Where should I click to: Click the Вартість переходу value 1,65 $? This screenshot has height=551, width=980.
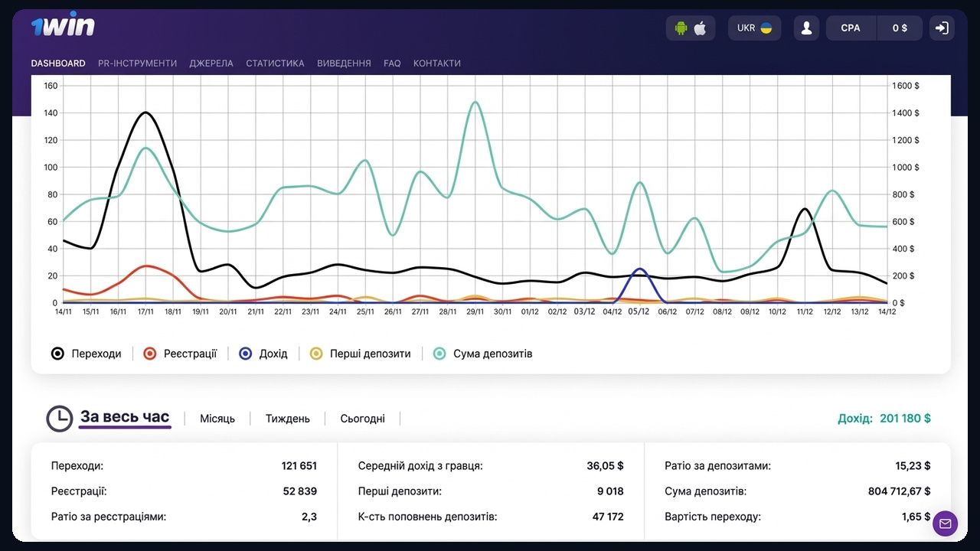click(x=916, y=517)
